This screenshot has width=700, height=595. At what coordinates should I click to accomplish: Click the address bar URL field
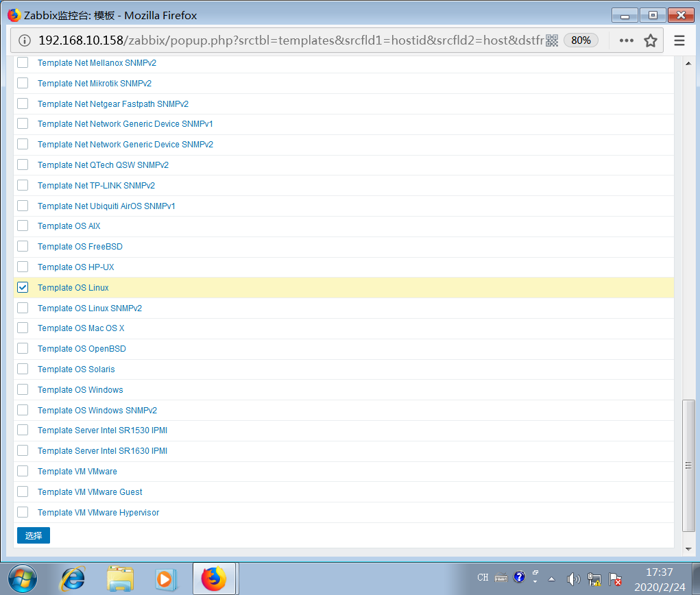tap(290, 40)
